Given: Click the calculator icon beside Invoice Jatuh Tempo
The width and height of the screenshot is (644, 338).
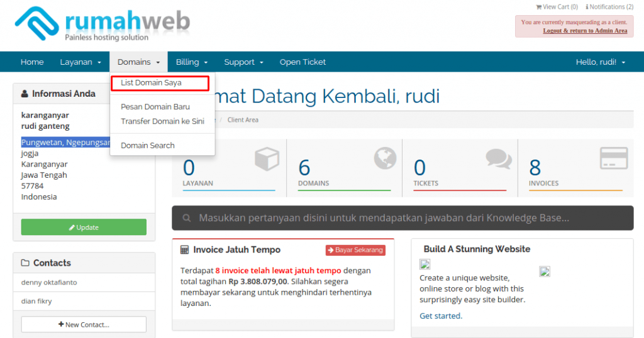Looking at the screenshot, I should (x=185, y=250).
